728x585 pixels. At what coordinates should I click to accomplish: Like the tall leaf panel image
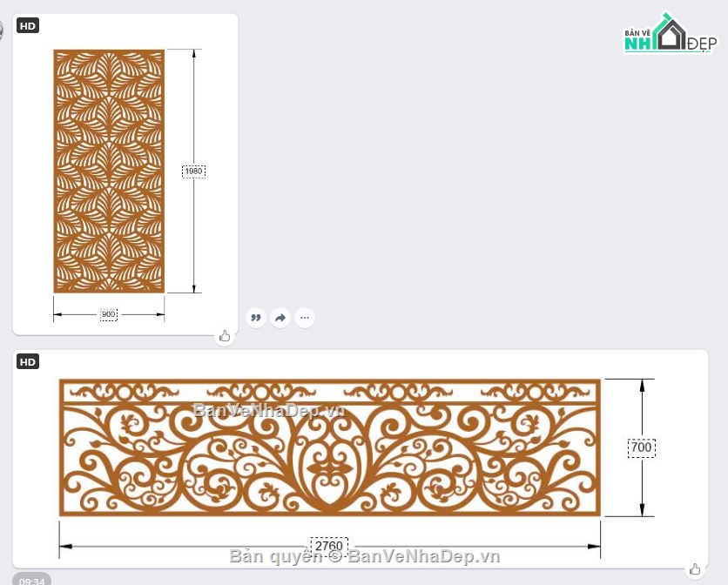coord(225,336)
